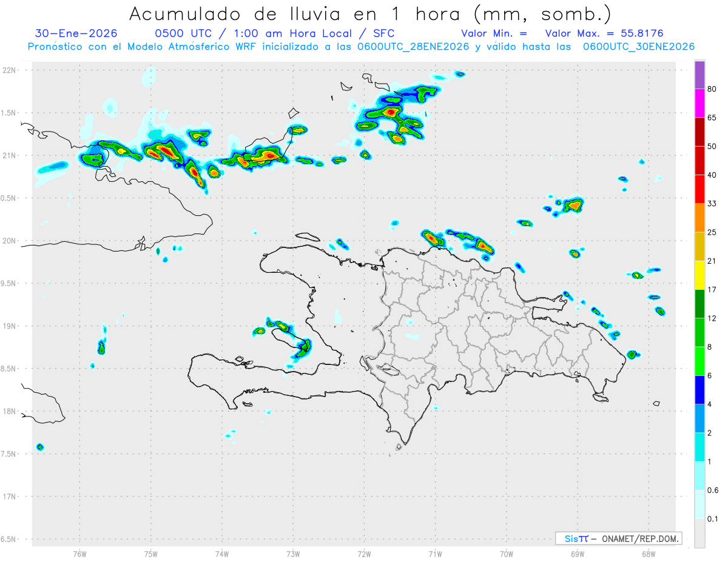The image size is (728, 562).
Task: Click the '76W' longitude axis label
Action: [x=79, y=554]
